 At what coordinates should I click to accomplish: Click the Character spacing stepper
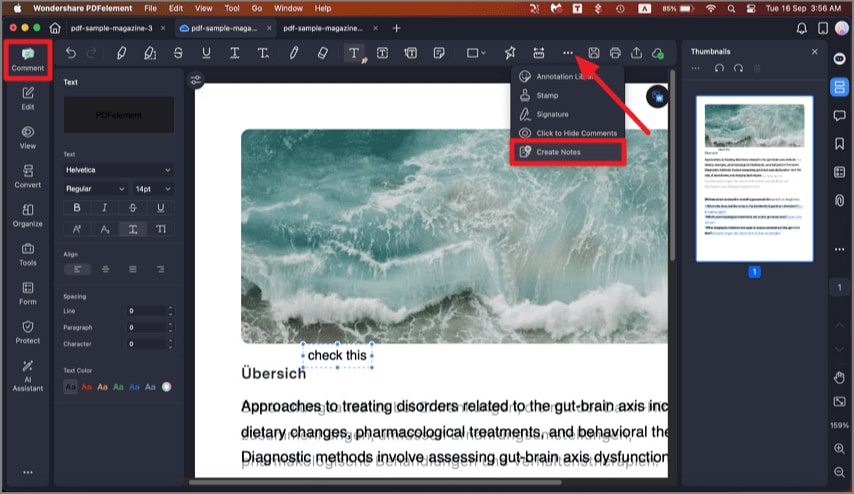coord(170,344)
